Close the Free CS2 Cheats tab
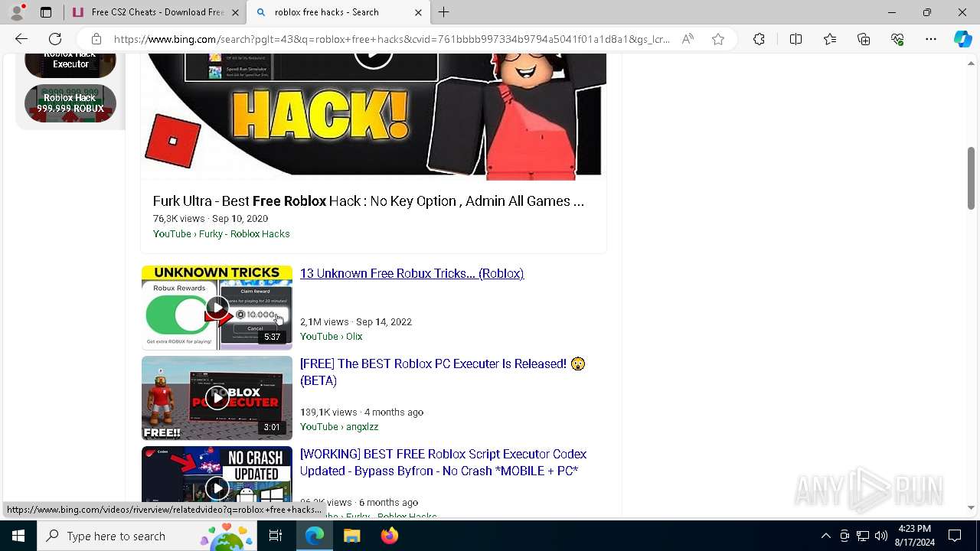The width and height of the screenshot is (980, 551). (235, 12)
